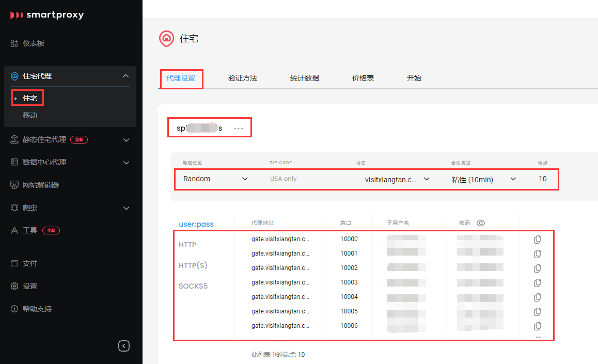
Task: Open the Random location dropdown
Action: pos(215,179)
